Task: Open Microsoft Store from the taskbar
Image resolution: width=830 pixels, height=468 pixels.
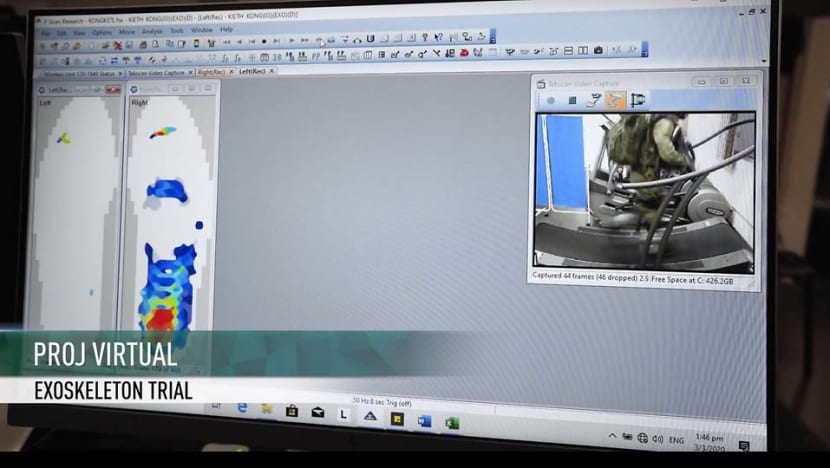Action: click(292, 410)
